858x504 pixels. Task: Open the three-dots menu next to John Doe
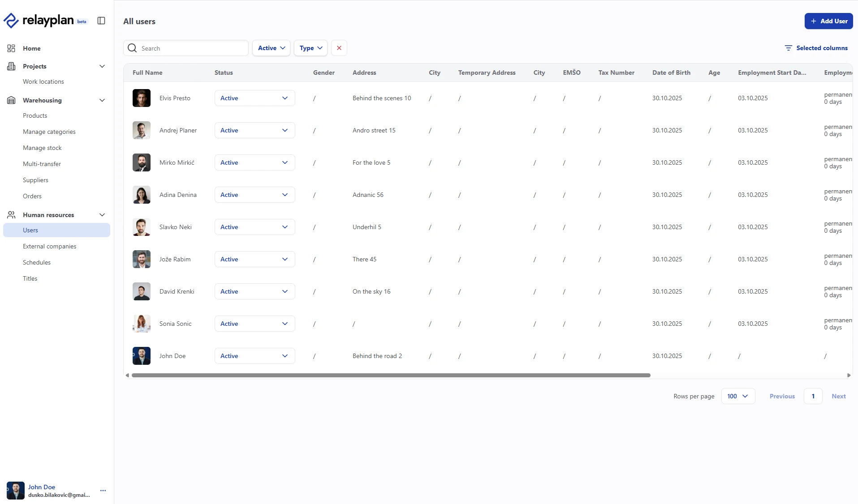[x=103, y=491]
